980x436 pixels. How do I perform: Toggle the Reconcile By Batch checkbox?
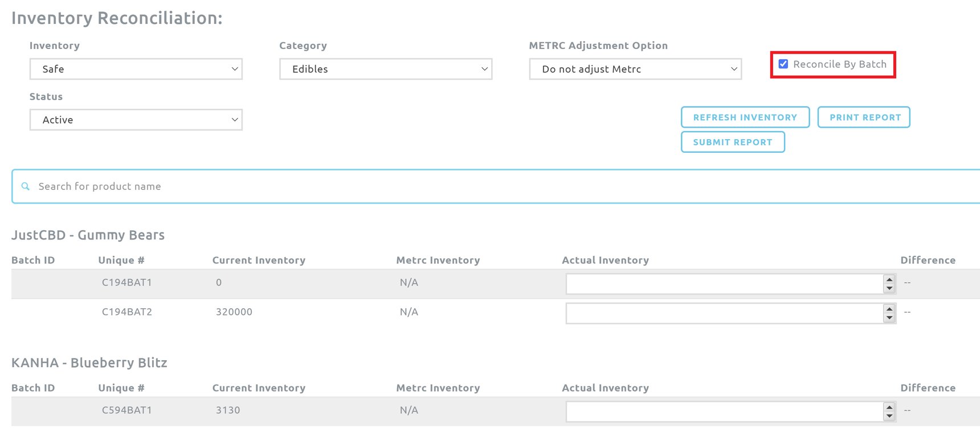pyautogui.click(x=783, y=64)
